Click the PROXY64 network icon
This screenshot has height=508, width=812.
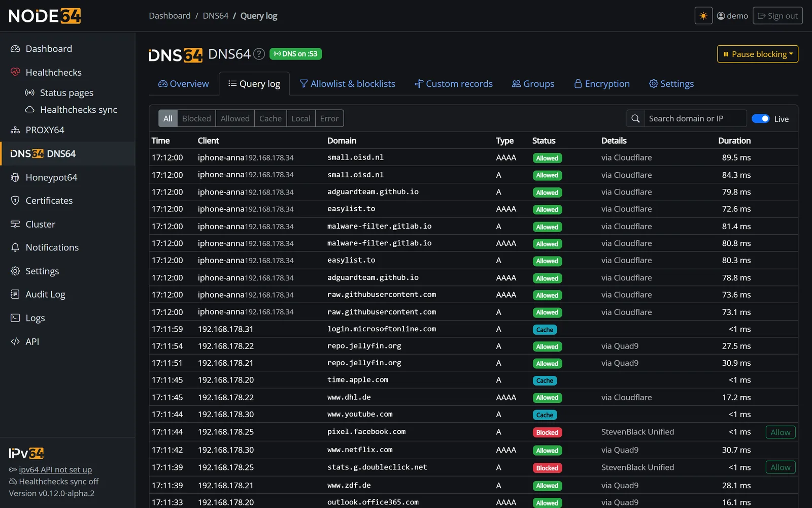[x=15, y=130]
